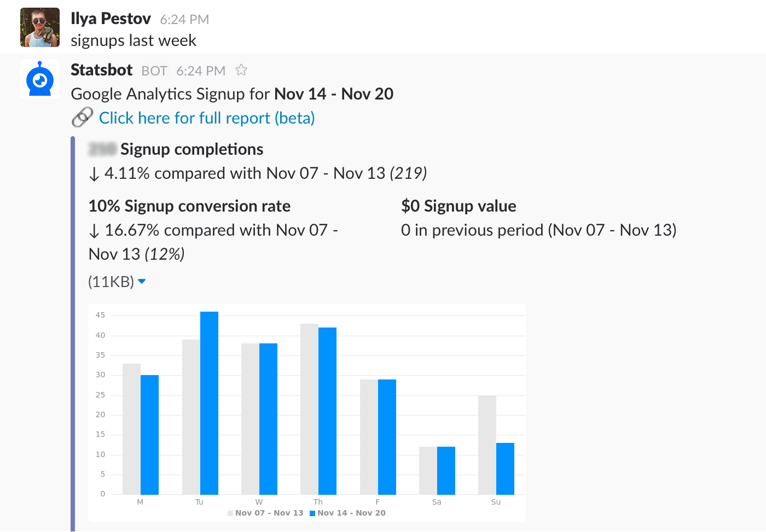This screenshot has height=532, width=766.
Task: Click the BOT badge next to Statsbot
Action: 154,71
